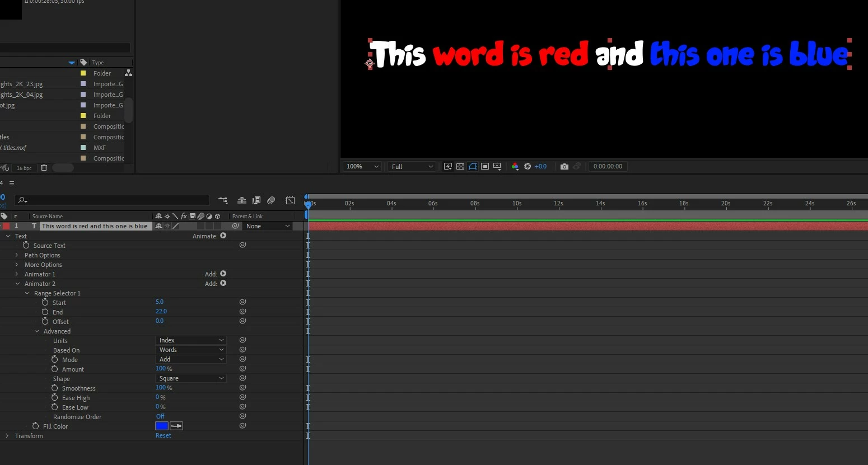Image resolution: width=868 pixels, height=465 pixels.
Task: Open Animator 2 Add menu arrow
Action: point(223,283)
